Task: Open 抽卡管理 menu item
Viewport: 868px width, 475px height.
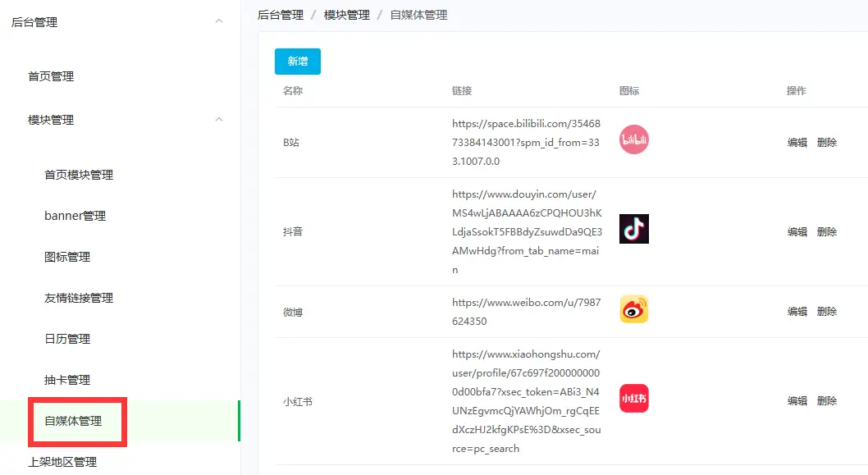Action: coord(67,380)
